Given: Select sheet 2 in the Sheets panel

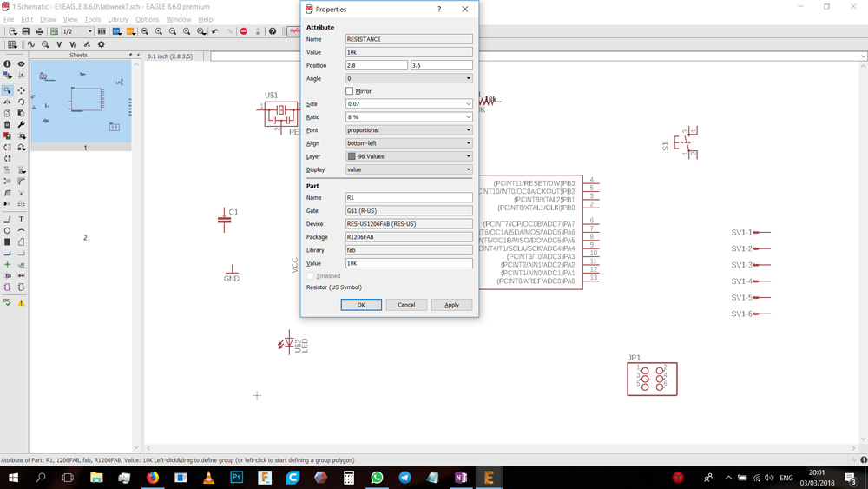Looking at the screenshot, I should tap(85, 238).
